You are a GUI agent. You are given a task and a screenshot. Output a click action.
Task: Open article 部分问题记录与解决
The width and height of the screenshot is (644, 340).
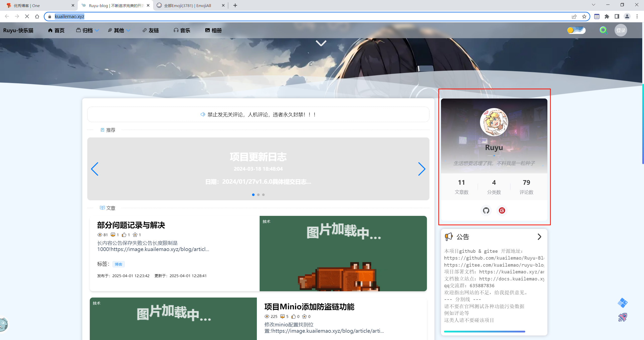[131, 225]
